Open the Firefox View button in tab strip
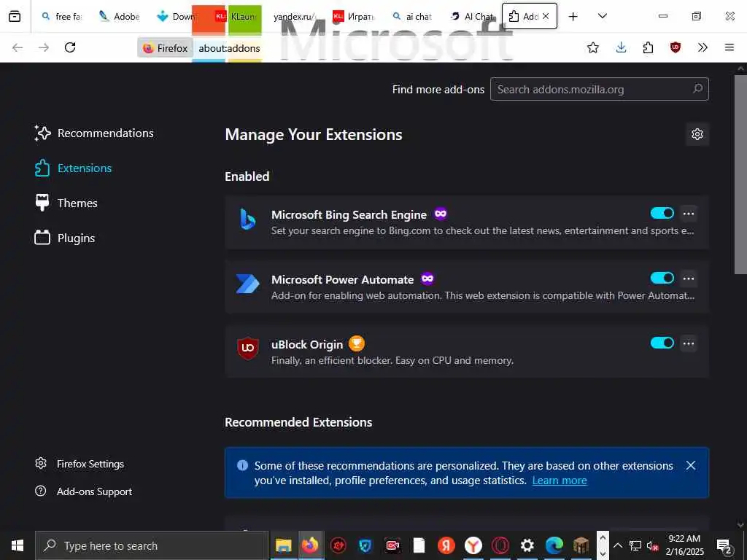Image resolution: width=747 pixels, height=560 pixels. (15, 16)
